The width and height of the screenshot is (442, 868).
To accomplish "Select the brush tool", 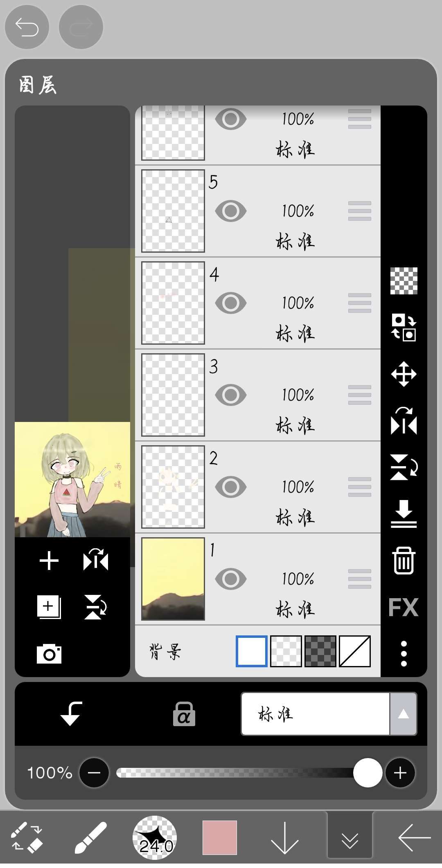I will point(91,838).
